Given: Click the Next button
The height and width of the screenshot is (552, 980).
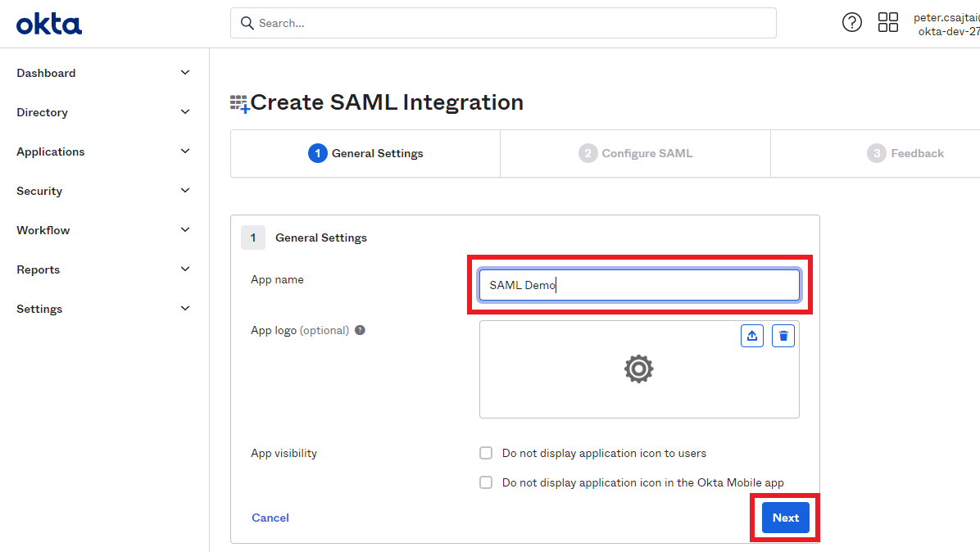Looking at the screenshot, I should tap(785, 518).
